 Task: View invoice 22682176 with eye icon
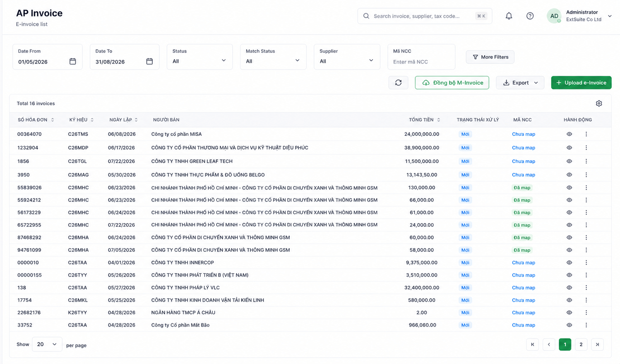569,313
